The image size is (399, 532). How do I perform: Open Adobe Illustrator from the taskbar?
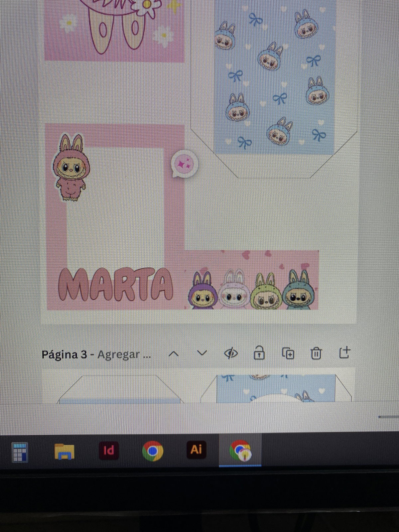(196, 450)
